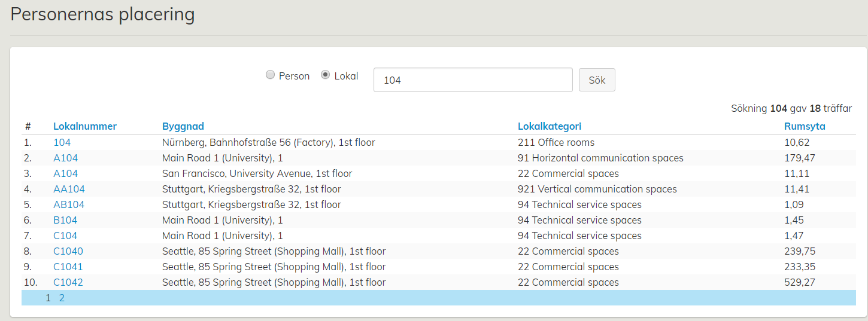Viewport: 868px width, 321px height.
Task: Click page number 1 in pagination
Action: [x=48, y=298]
